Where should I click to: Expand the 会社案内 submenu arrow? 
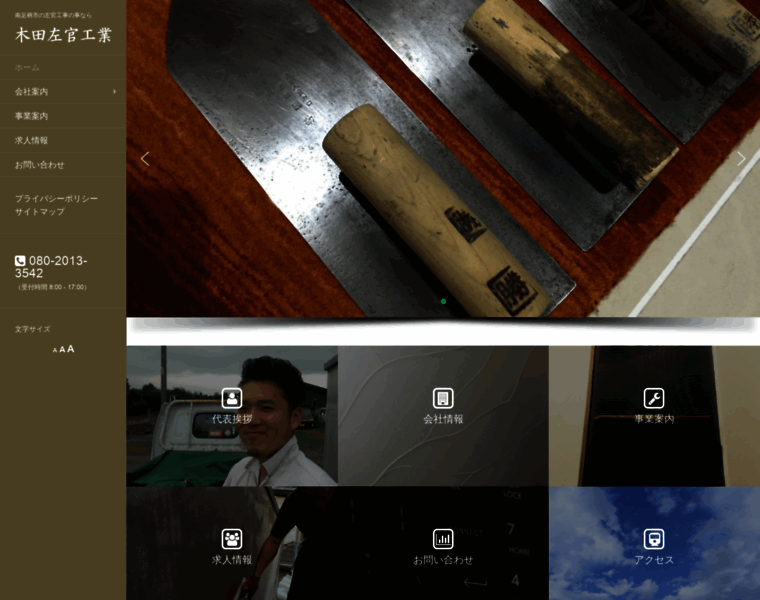tap(114, 92)
